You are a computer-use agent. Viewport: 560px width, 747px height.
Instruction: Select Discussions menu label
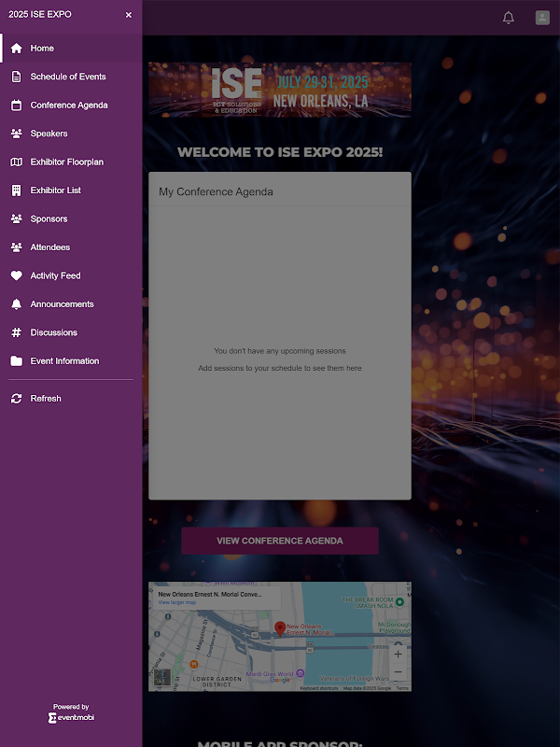tap(54, 332)
